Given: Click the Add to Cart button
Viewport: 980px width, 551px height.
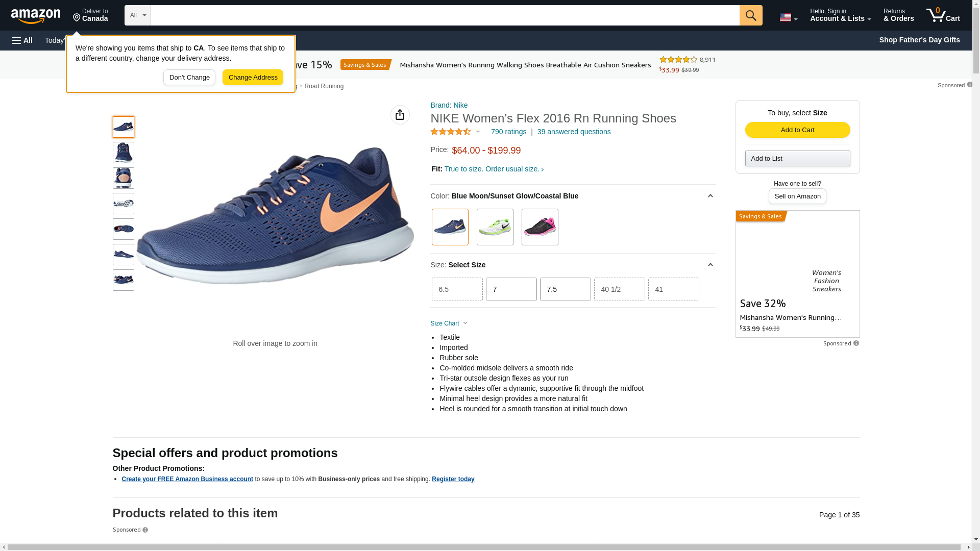Looking at the screenshot, I should click(x=797, y=130).
